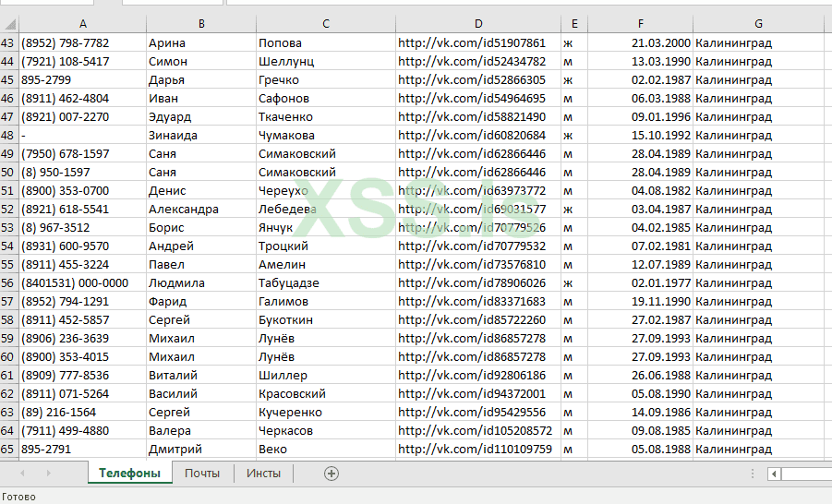
Task: Switch to the Почты sheet tab
Action: tap(202, 474)
